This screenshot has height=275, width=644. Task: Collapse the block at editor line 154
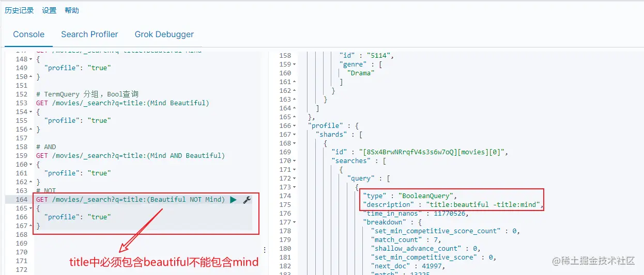[x=31, y=112]
